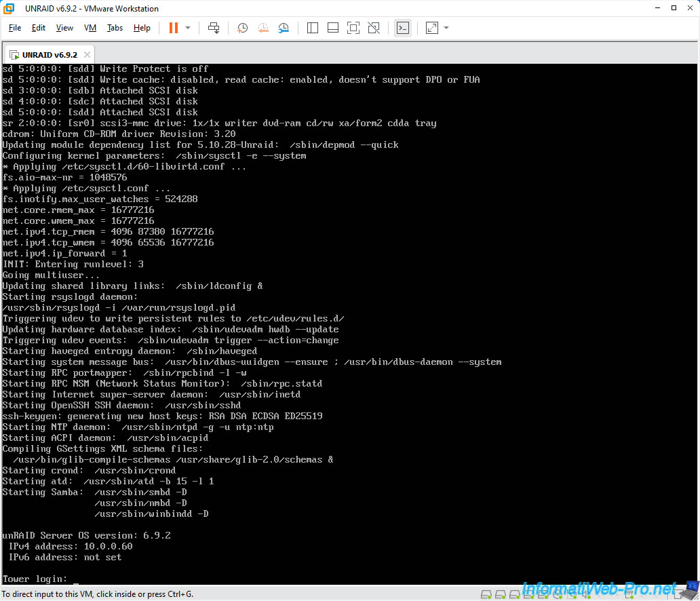This screenshot has width=700, height=601.
Task: Toggle the library sidebar panel
Action: pyautogui.click(x=313, y=28)
